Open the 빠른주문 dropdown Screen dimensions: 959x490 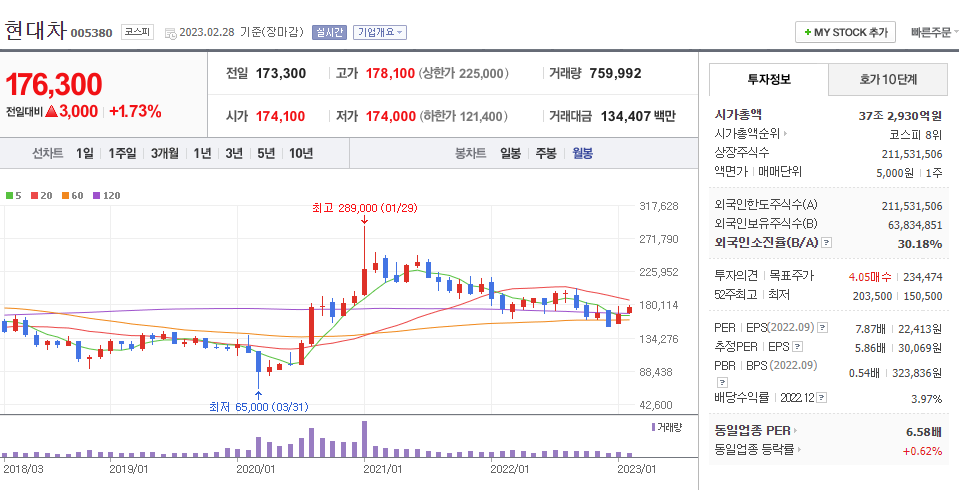tap(933, 32)
